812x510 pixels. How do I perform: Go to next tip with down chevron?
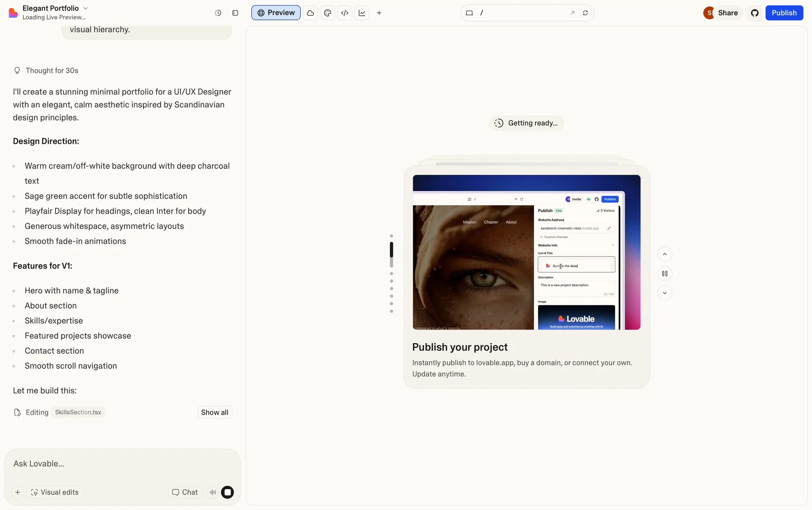[664, 293]
